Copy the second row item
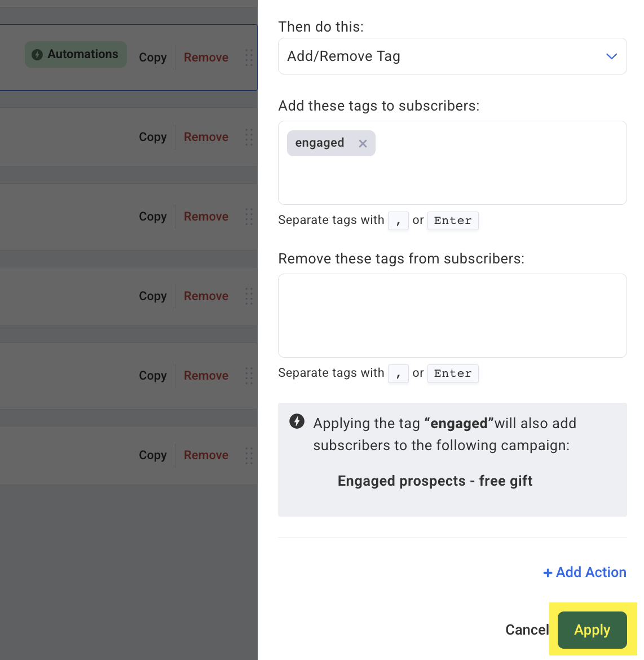Screen dimensions: 644x660 [153, 137]
